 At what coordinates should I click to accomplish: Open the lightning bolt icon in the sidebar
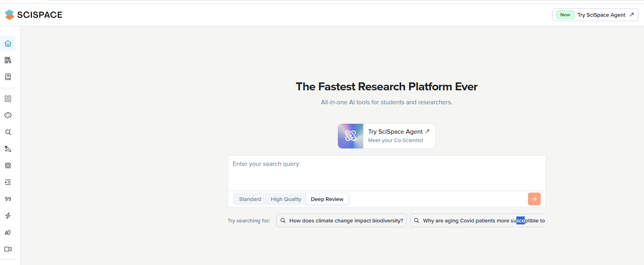point(8,216)
